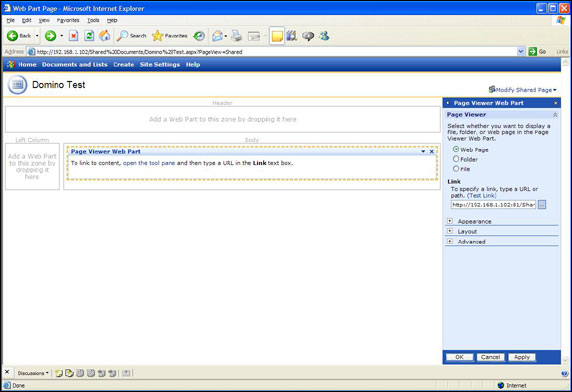Open the Modify Shared Page dropdown

[x=523, y=90]
